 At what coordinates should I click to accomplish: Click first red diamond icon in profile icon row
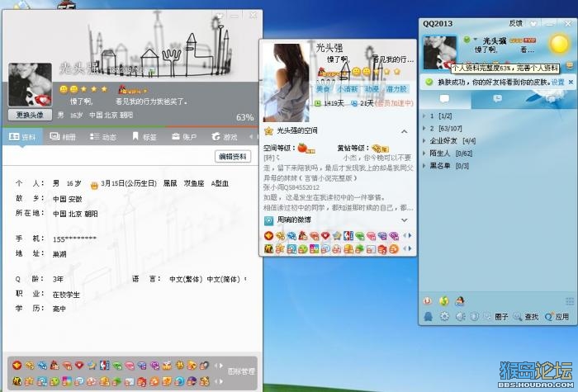pyautogui.click(x=17, y=366)
